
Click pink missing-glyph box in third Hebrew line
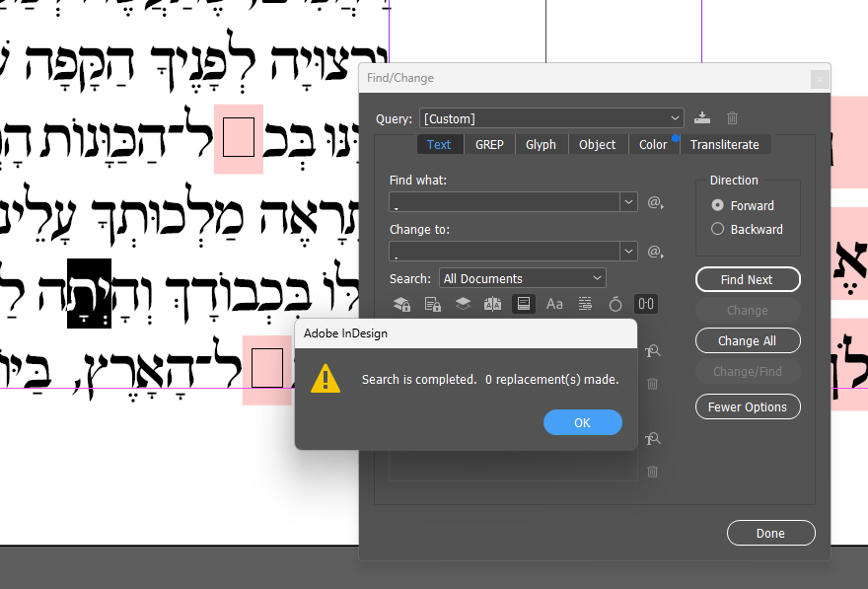[239, 138]
